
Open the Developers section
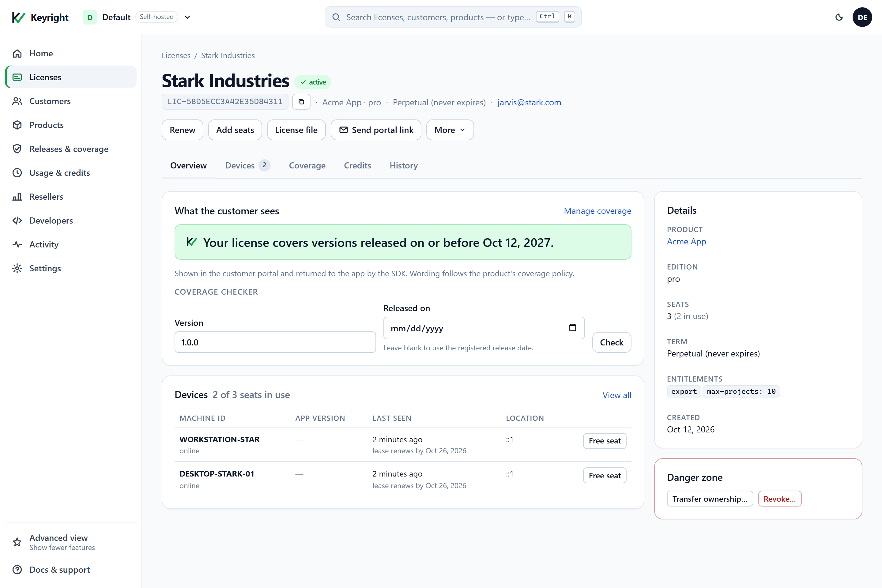click(x=70, y=221)
